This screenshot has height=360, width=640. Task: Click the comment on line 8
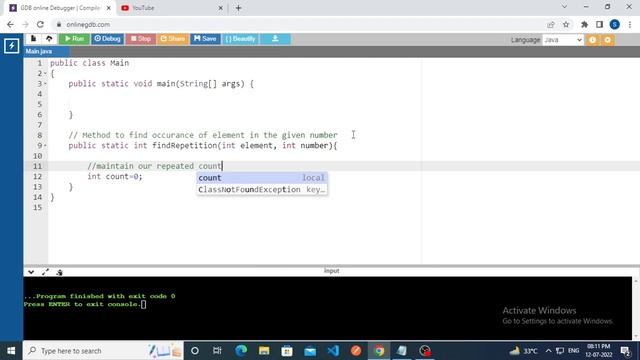click(x=203, y=135)
